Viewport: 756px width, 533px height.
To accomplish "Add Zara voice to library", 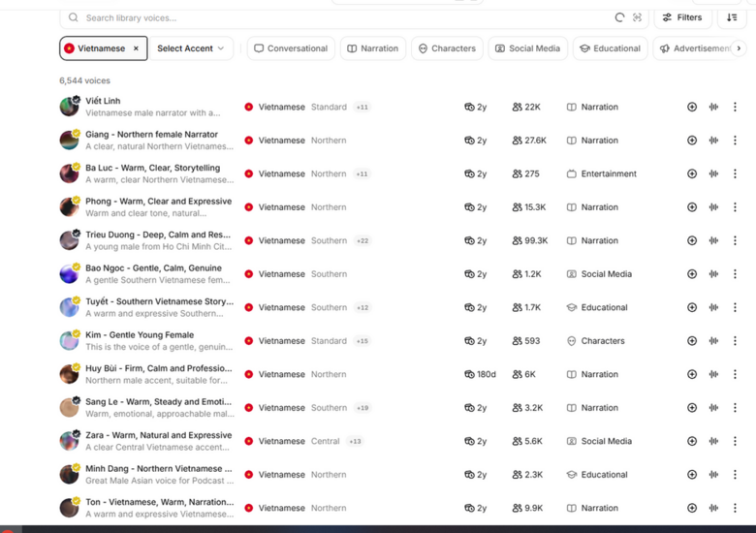I will point(692,441).
